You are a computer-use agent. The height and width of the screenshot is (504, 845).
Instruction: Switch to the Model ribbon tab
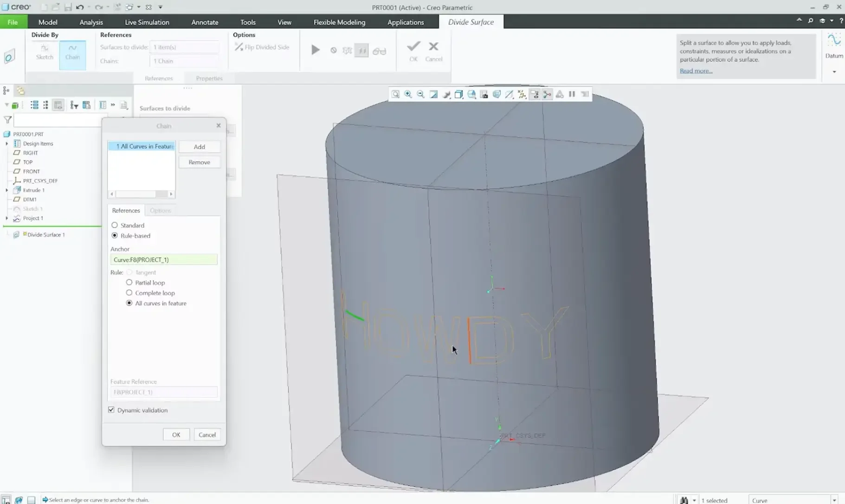click(x=48, y=22)
